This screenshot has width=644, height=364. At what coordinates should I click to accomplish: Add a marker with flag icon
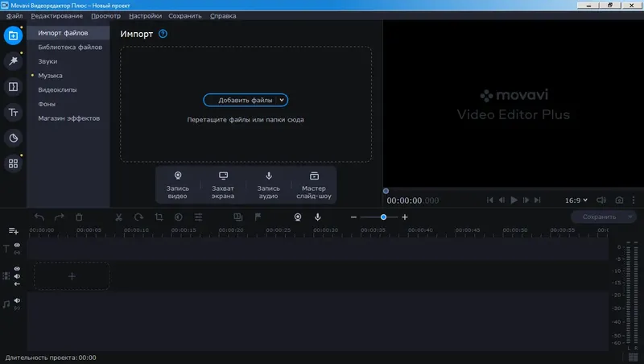[x=258, y=217]
